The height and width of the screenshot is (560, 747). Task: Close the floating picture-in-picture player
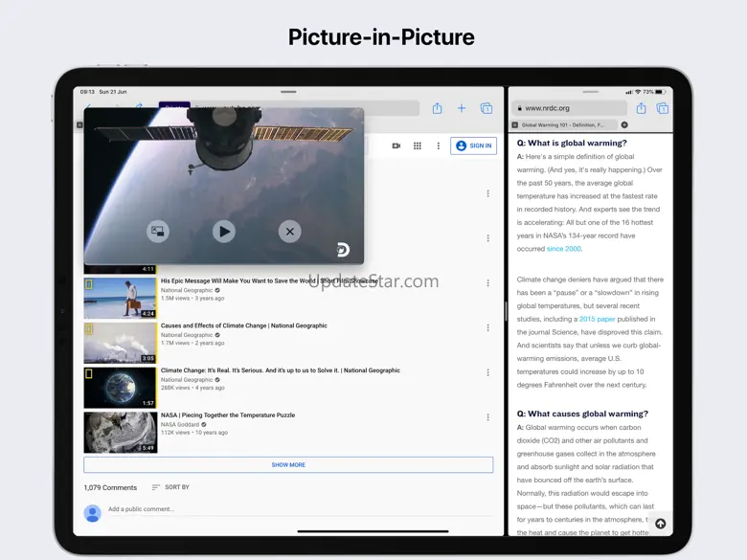pyautogui.click(x=289, y=231)
